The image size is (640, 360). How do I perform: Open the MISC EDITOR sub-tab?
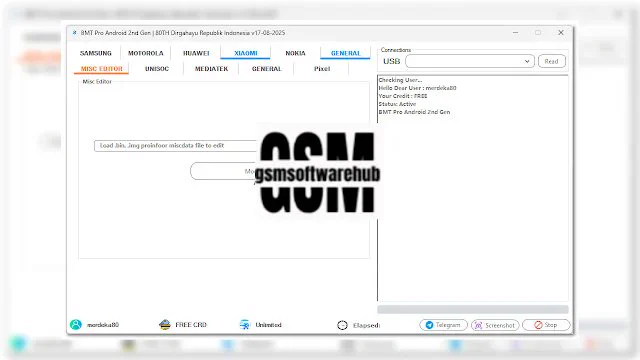point(102,69)
